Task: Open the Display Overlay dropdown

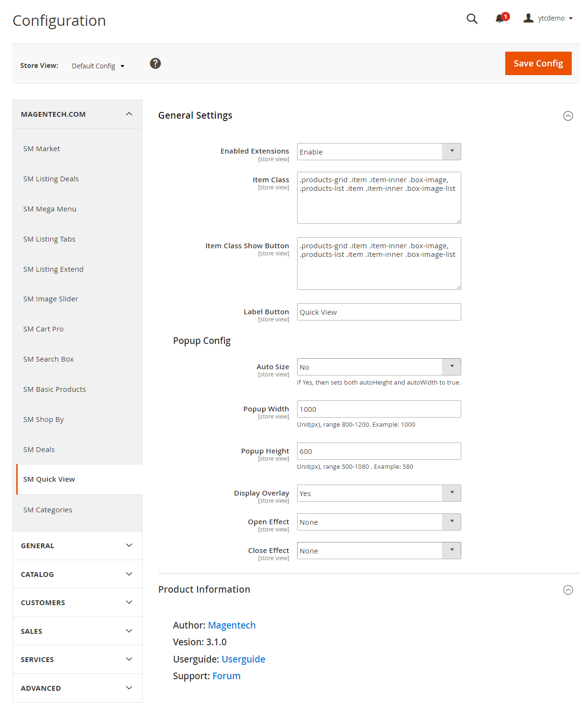Action: tap(379, 493)
